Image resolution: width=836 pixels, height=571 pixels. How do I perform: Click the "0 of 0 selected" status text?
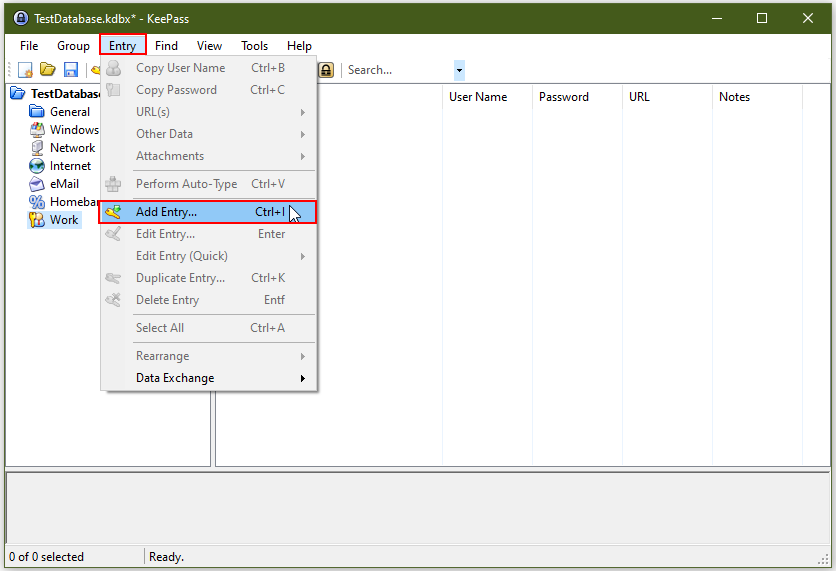(46, 557)
